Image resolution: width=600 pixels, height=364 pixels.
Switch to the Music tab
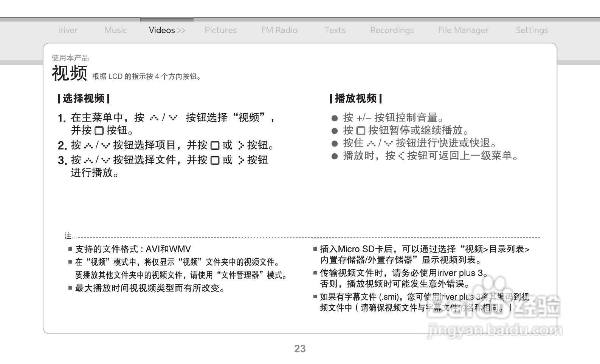click(x=116, y=30)
